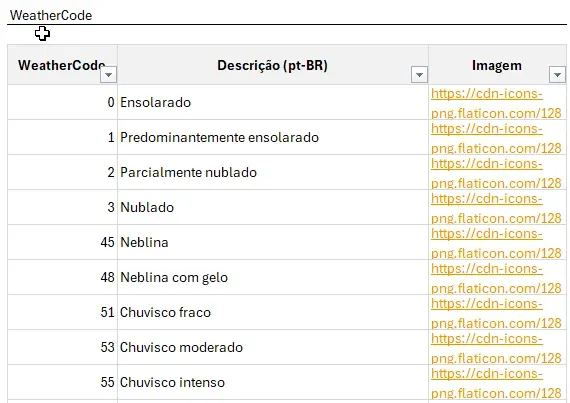Select the weather code cell with value 53
Viewport: 570px width, 403px height.
pos(63,347)
